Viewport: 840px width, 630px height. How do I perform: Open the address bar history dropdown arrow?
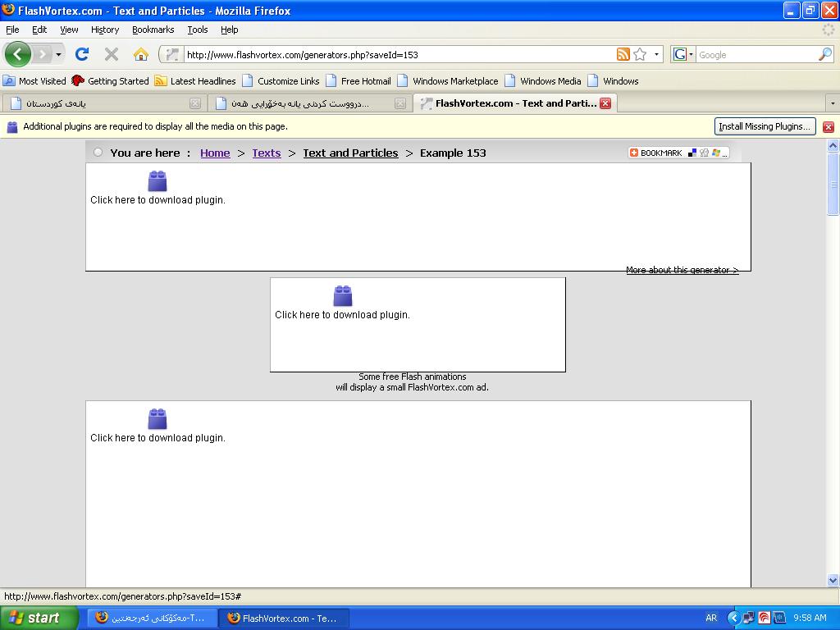pos(656,54)
